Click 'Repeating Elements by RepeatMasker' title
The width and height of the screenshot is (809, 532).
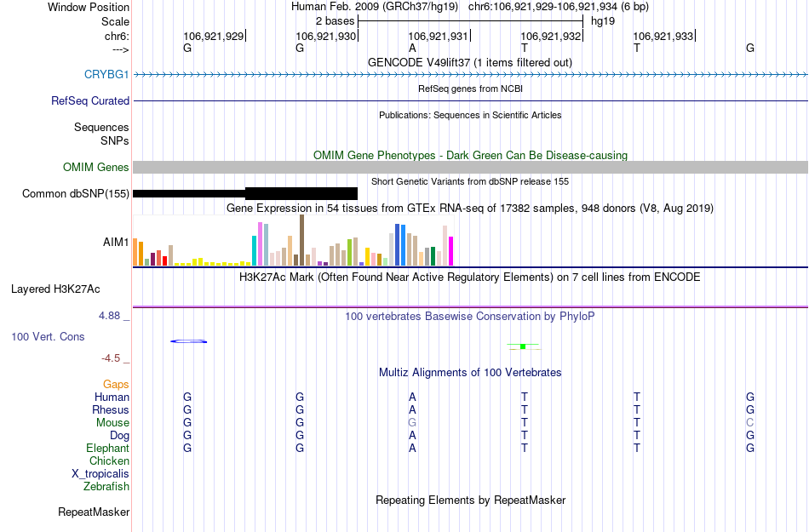pos(471,500)
